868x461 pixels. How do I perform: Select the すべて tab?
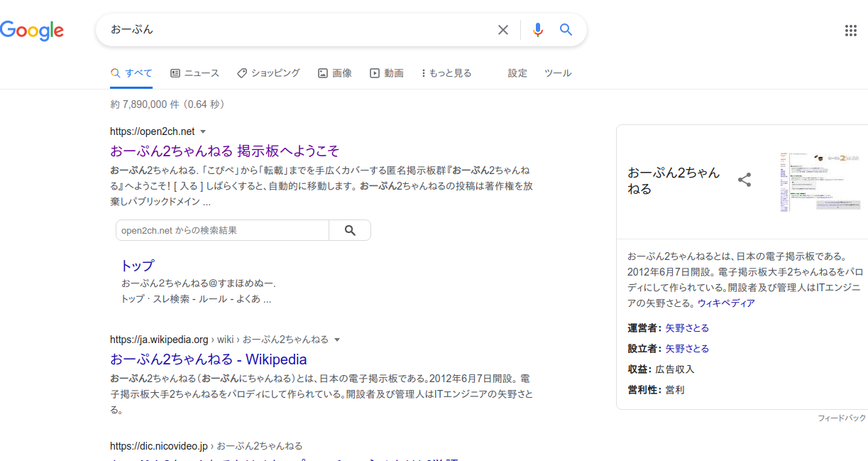131,73
